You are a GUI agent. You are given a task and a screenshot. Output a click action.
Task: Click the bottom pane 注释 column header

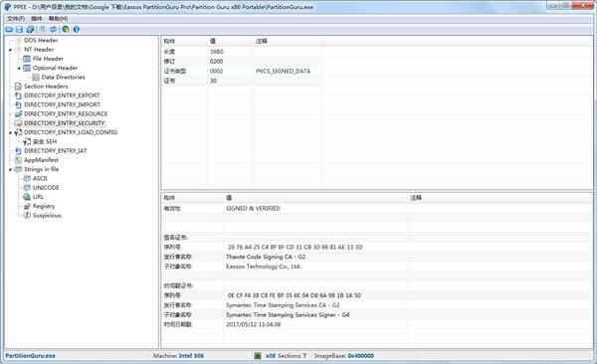click(x=499, y=198)
